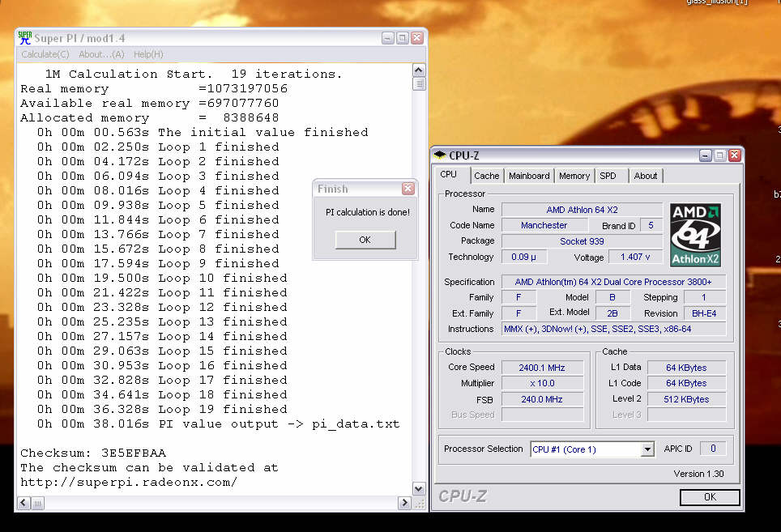Click the 1M Calculation Start line
781x532 pixels.
click(194, 74)
